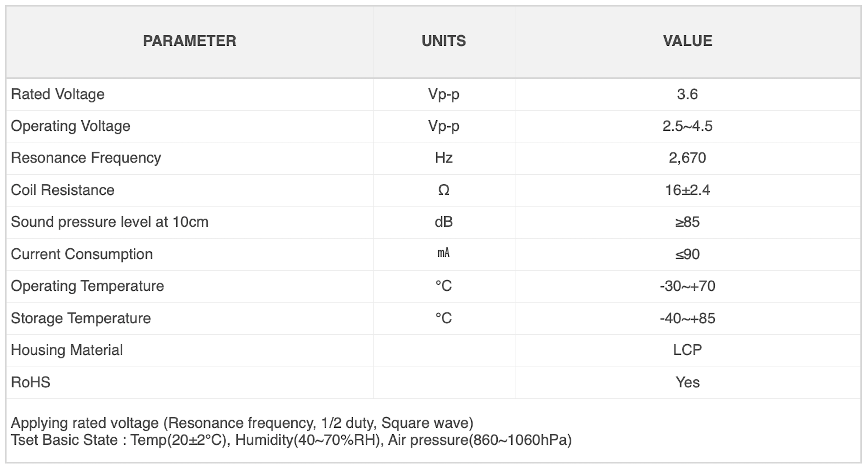Click the Current Consumption label
Screen dimensions: 868x469
[x=82, y=254]
